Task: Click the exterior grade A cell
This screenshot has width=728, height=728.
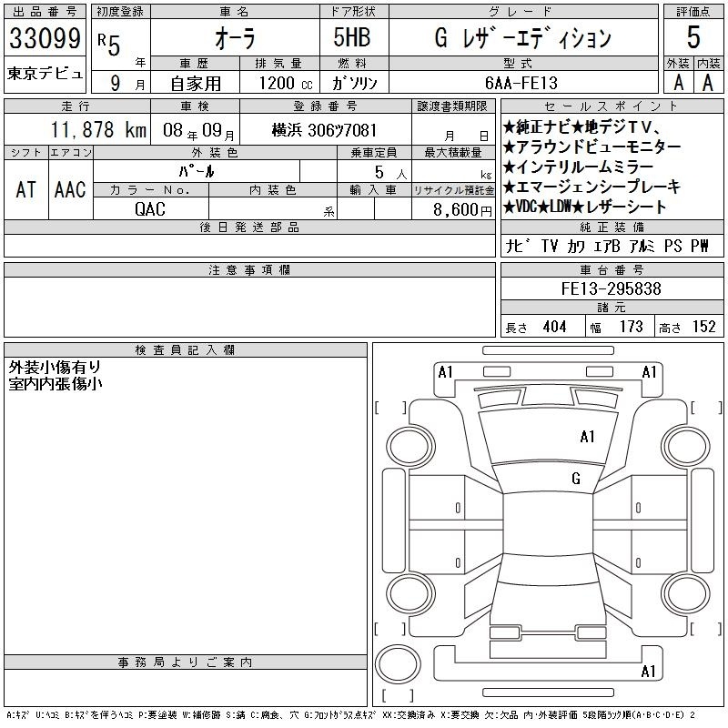Action: coord(679,83)
